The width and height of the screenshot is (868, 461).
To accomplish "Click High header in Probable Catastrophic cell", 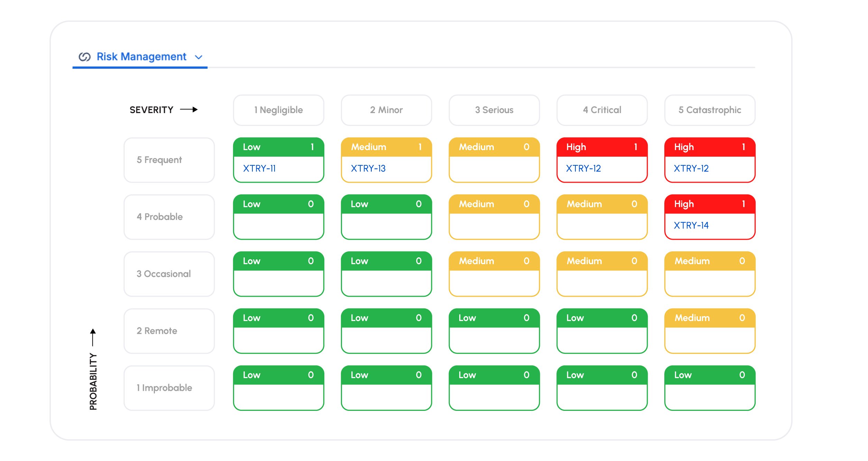I will click(710, 204).
